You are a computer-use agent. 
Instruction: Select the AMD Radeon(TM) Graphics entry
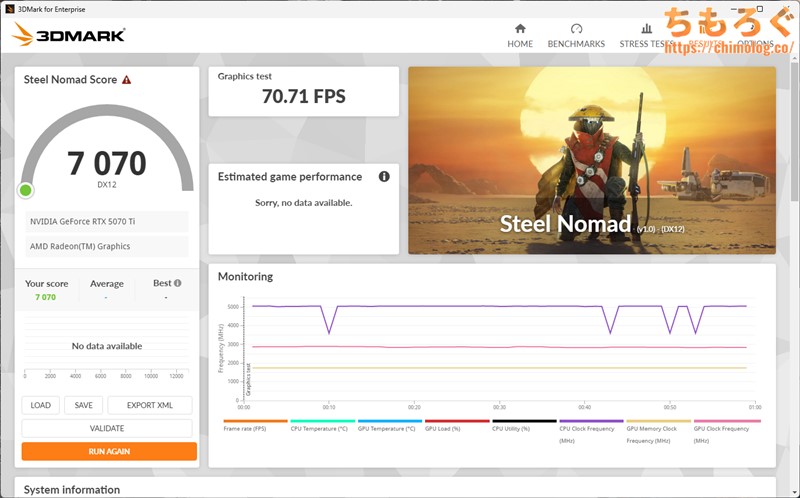click(106, 247)
